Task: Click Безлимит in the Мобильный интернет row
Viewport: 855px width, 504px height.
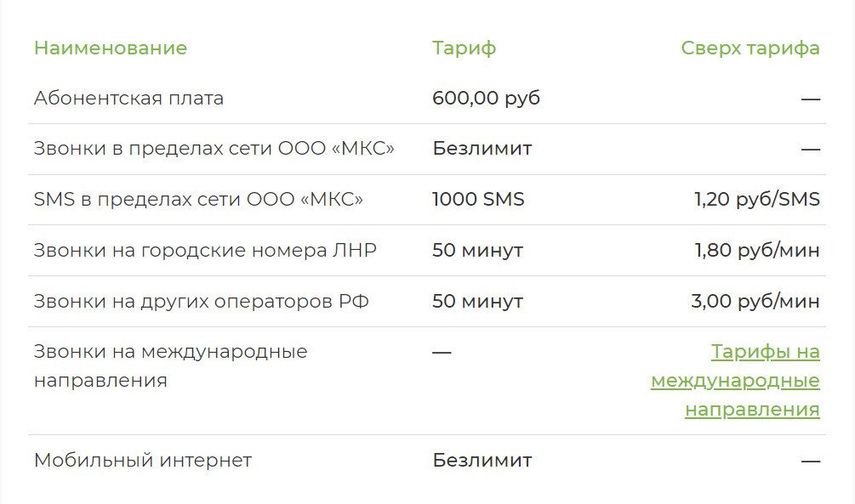Action: point(482,461)
